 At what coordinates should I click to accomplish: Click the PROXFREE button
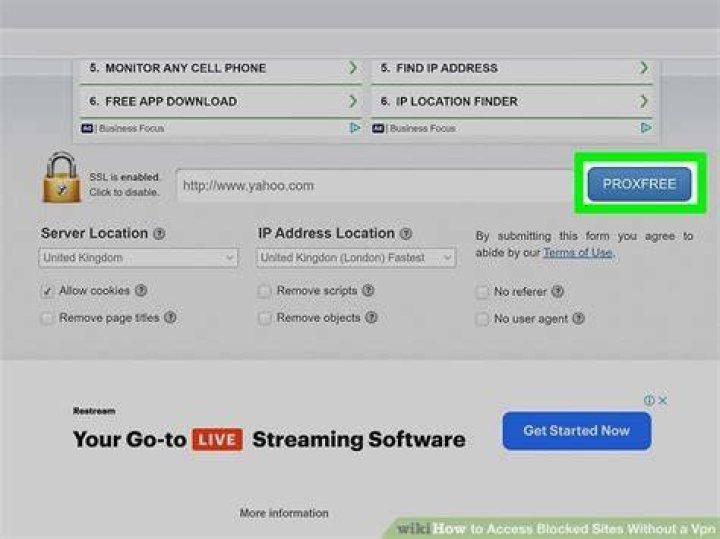[x=639, y=184]
